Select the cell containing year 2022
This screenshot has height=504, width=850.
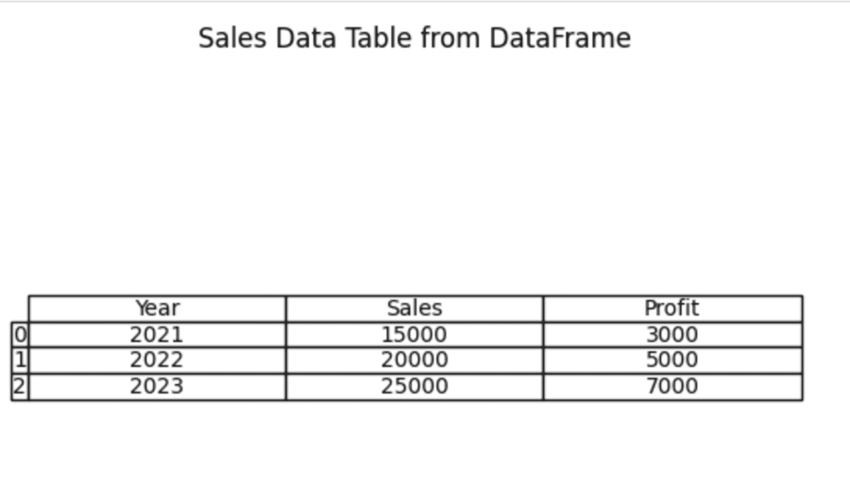click(x=157, y=361)
